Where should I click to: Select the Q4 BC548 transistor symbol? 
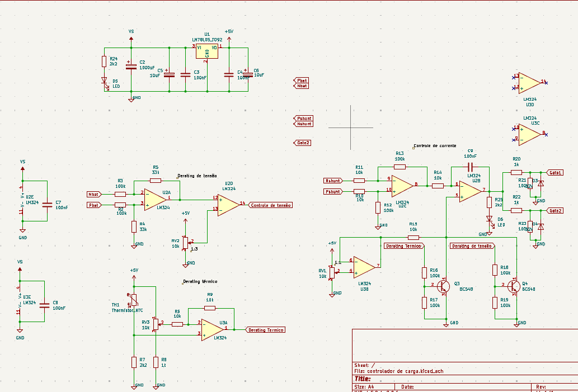click(514, 286)
